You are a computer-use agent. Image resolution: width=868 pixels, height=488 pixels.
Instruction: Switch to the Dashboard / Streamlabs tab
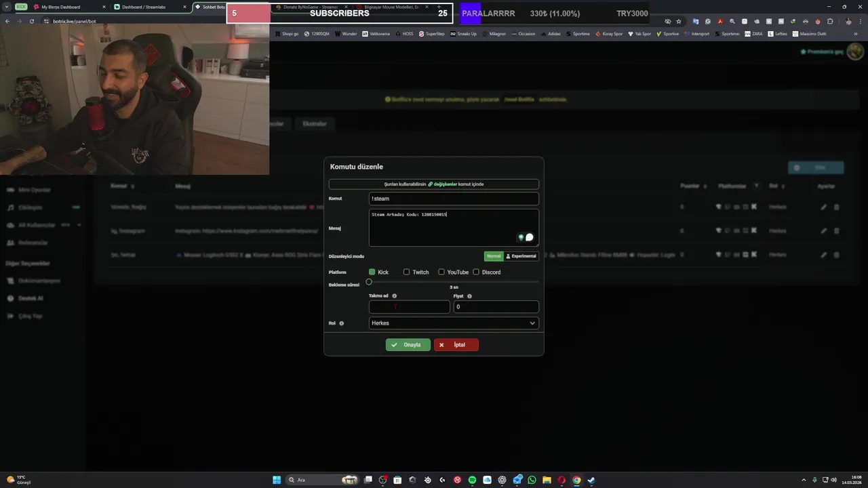(150, 7)
